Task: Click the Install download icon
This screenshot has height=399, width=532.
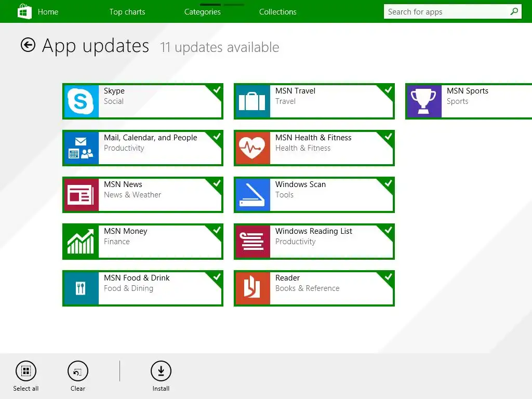Action: click(x=161, y=371)
